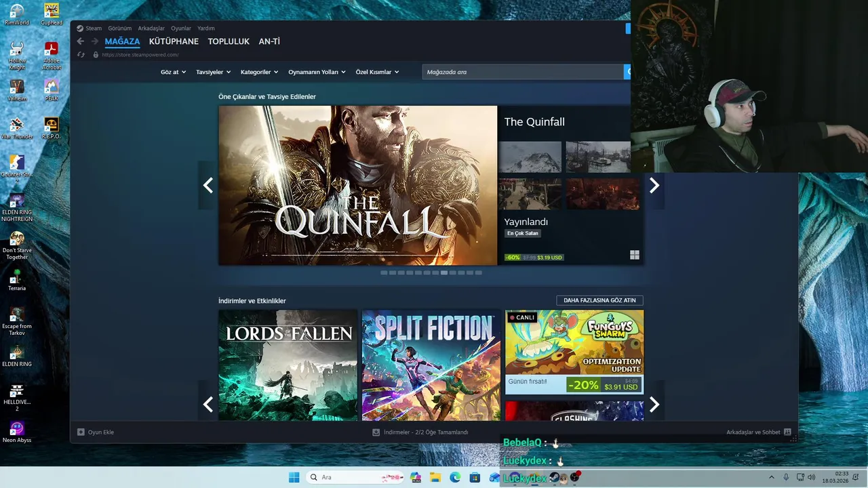Open File Explorer from the taskbar
Image resolution: width=868 pixels, height=488 pixels.
[435, 477]
